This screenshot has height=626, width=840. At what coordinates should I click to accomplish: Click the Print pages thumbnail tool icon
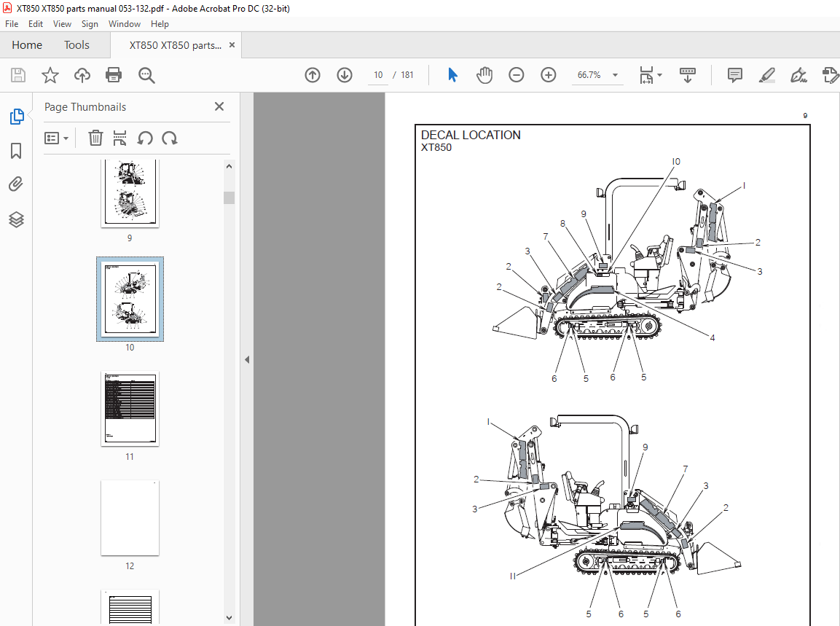click(120, 138)
